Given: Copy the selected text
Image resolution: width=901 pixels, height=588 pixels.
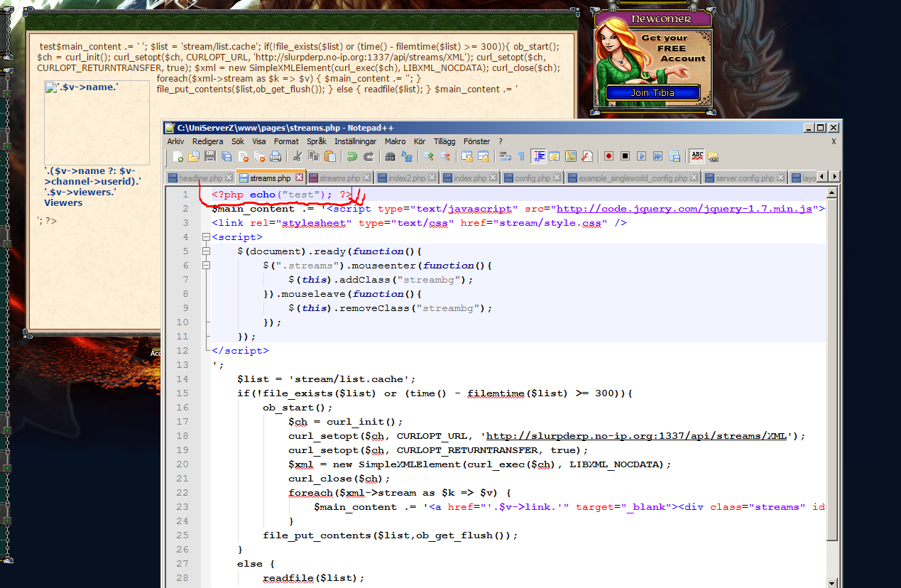Looking at the screenshot, I should [x=314, y=156].
